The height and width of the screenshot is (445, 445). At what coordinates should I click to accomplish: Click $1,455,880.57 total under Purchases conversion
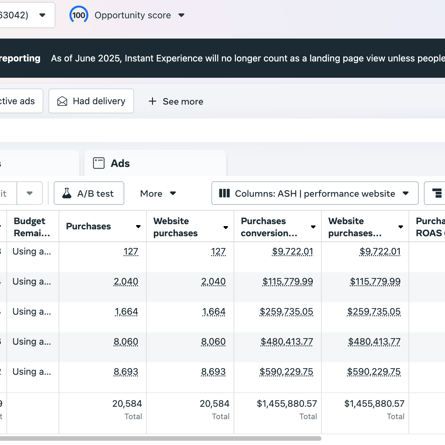287,404
